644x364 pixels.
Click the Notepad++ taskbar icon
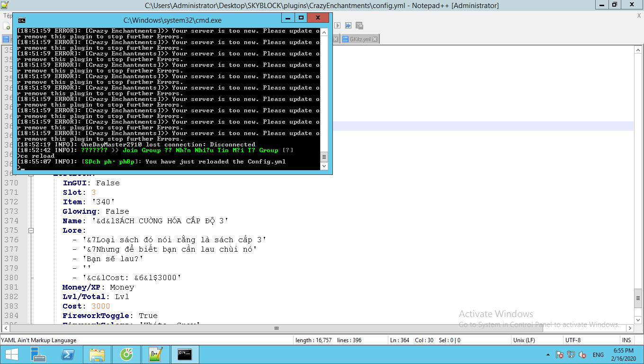(156, 355)
